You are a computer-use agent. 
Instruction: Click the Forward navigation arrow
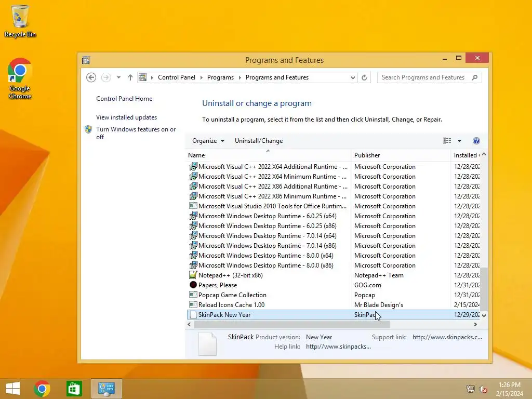coord(106,77)
